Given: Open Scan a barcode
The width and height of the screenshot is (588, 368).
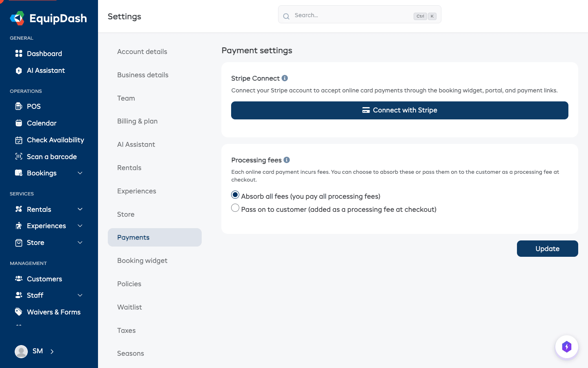Looking at the screenshot, I should 51,157.
